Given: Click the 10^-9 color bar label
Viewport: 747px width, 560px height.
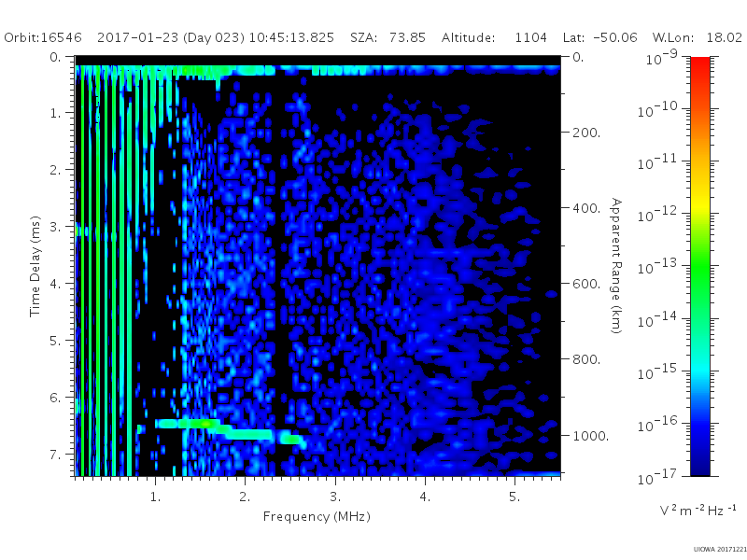Looking at the screenshot, I should tap(662, 57).
